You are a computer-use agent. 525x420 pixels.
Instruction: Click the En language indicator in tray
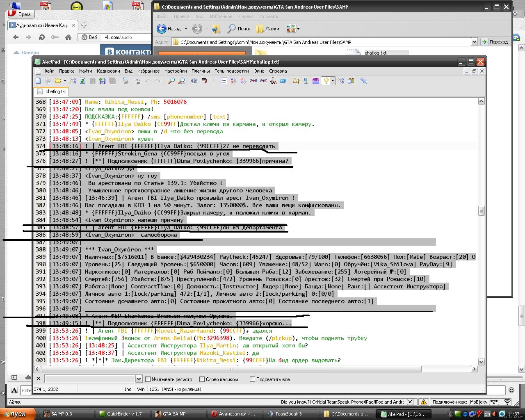(487, 414)
